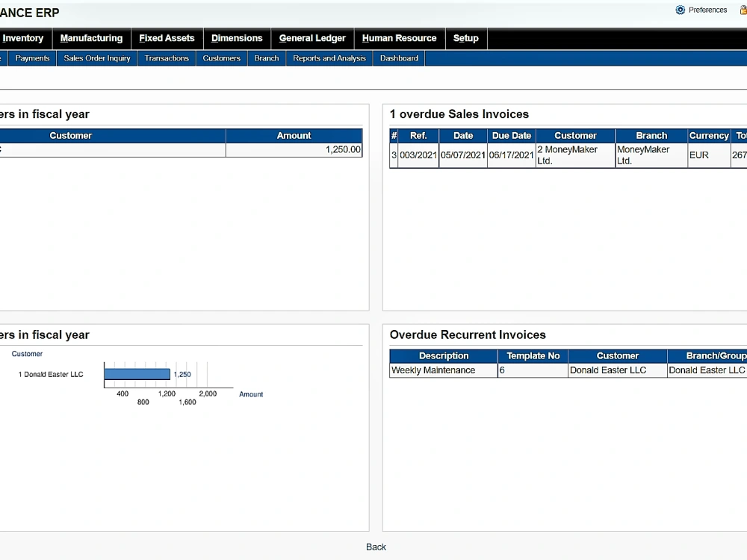This screenshot has height=560, width=747.
Task: Click the Description column header
Action: coord(444,355)
